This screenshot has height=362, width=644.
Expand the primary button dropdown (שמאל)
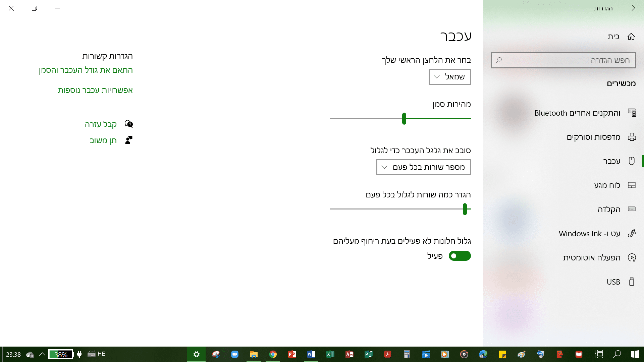pos(449,77)
